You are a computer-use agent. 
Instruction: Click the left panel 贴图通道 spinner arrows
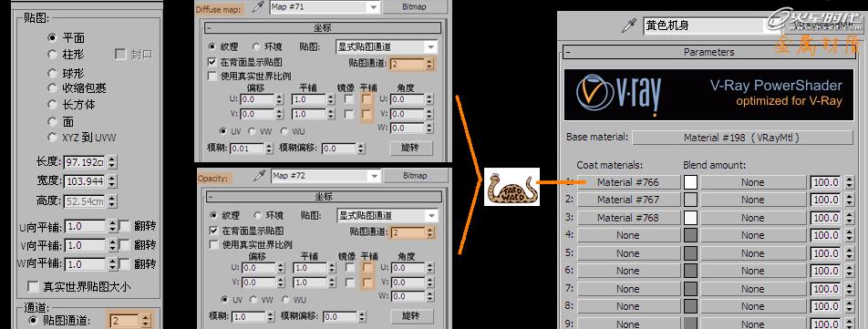tap(146, 321)
